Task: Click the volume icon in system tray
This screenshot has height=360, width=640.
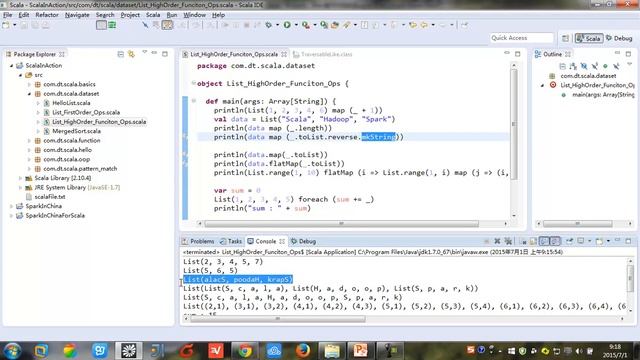Action: click(579, 351)
